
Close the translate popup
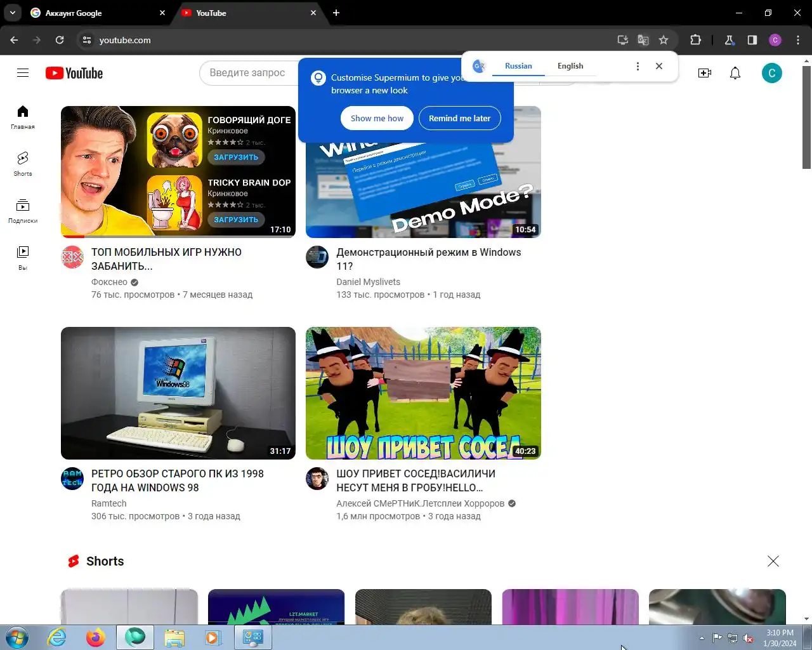[659, 66]
